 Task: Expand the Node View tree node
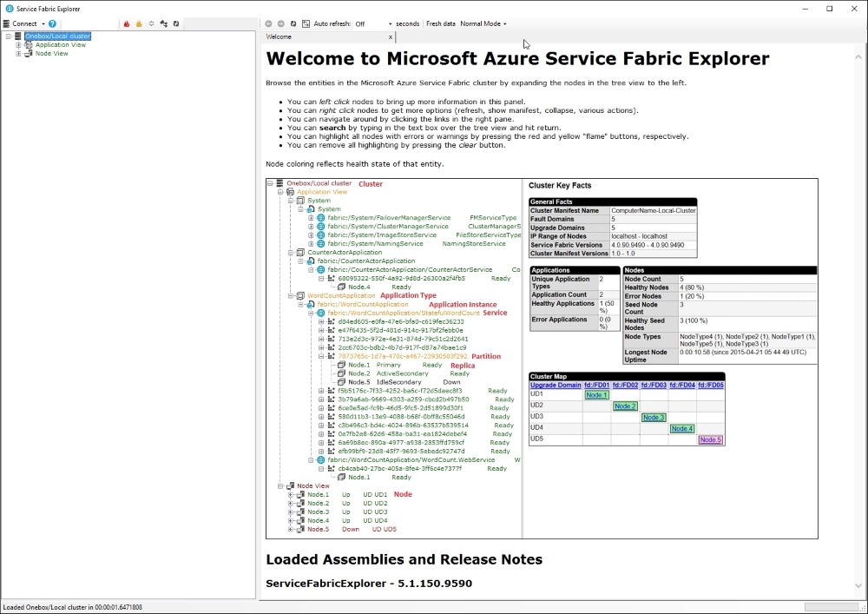pyautogui.click(x=18, y=54)
